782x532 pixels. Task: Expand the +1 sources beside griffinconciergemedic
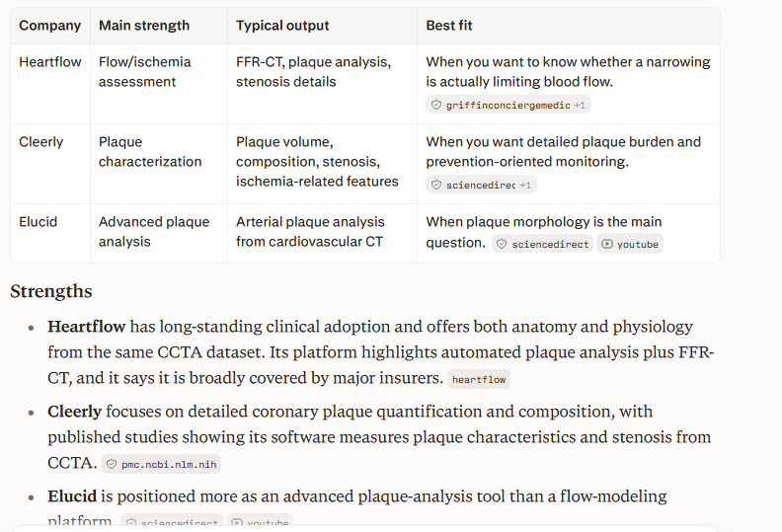pyautogui.click(x=580, y=106)
